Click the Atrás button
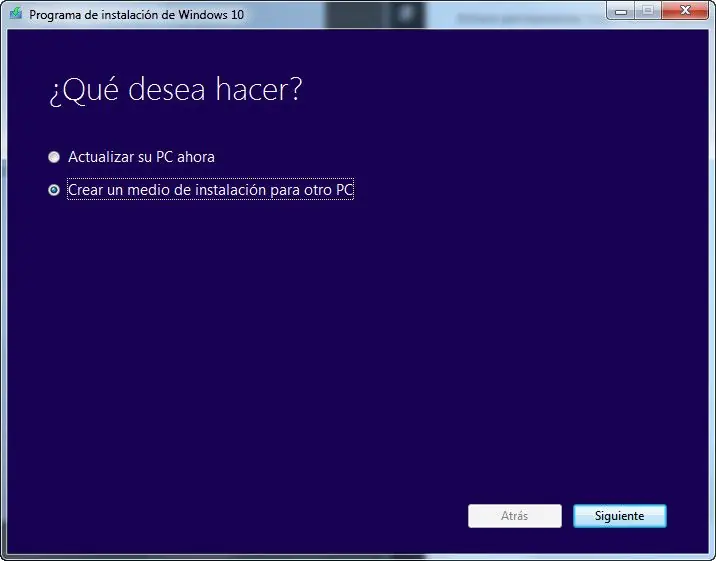Screen dimensions: 716x561 (x=515, y=516)
